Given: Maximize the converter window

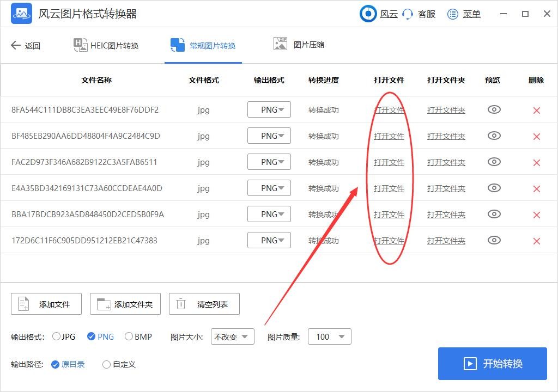Looking at the screenshot, I should [x=525, y=14].
